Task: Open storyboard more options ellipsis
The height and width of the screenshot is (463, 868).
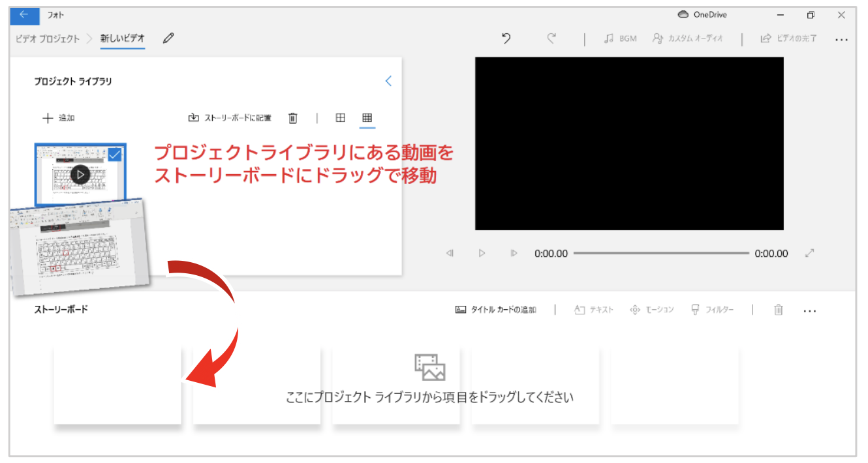Action: click(x=810, y=311)
